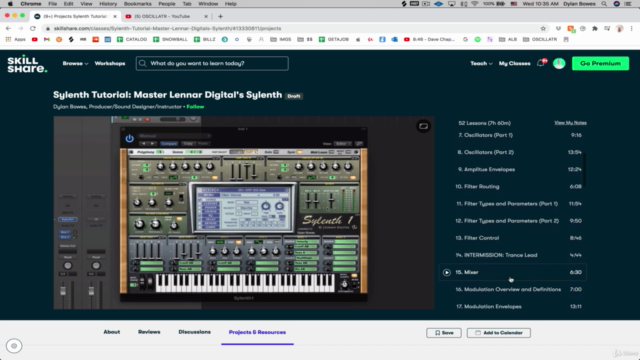The width and height of the screenshot is (640, 360).
Task: Click Add to Calendar
Action: pos(499,333)
